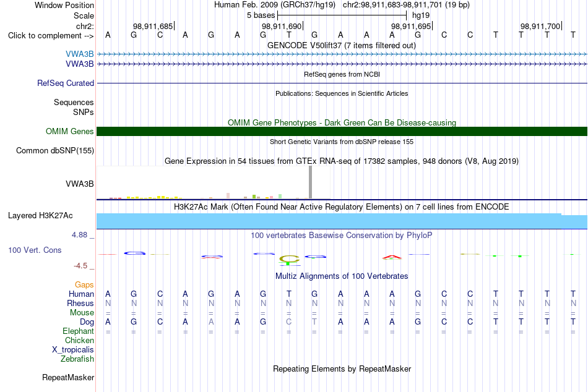Click the Common dbSNP(155) label
This screenshot has width=588, height=392.
(x=54, y=151)
